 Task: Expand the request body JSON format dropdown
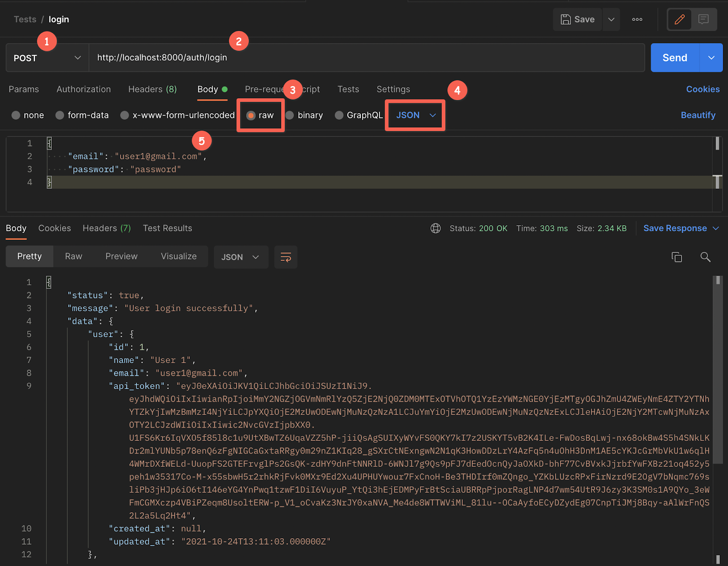[415, 116]
